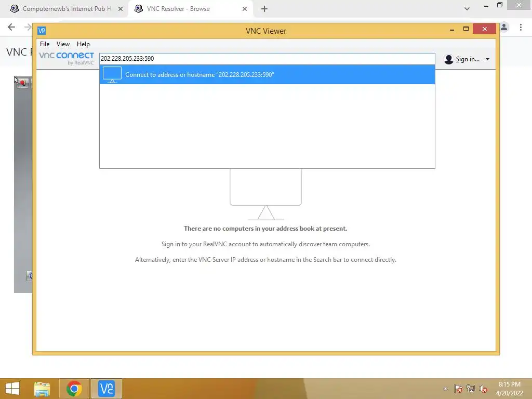Screen dimensions: 532x399
Task: Click the VNC Viewer title bar app icon
Action: [42, 31]
